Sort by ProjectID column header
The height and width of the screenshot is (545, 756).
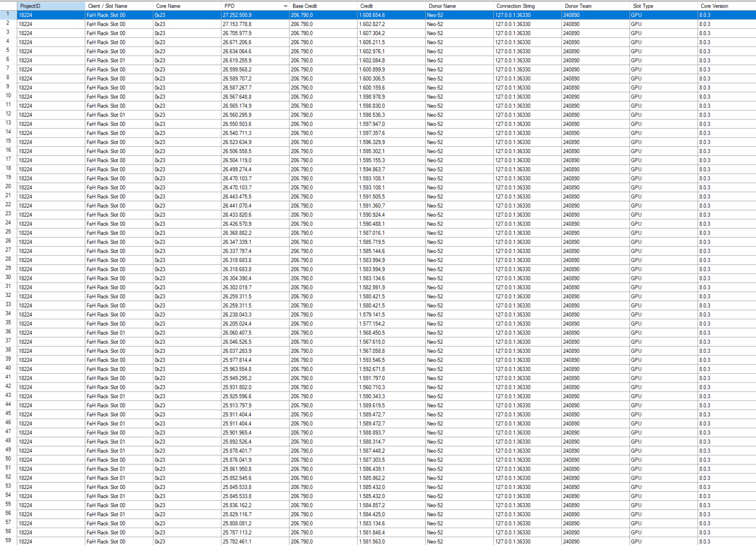30,6
